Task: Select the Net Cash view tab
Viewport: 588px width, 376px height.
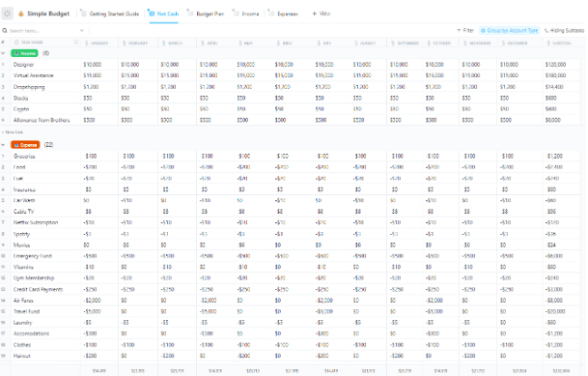Action: [x=164, y=14]
